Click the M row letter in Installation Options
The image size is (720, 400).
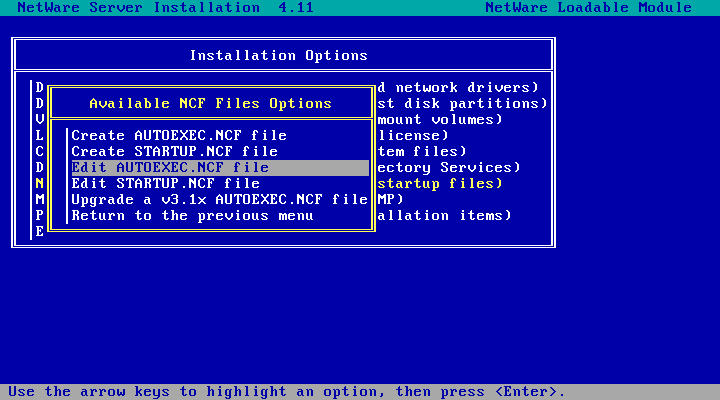point(39,200)
